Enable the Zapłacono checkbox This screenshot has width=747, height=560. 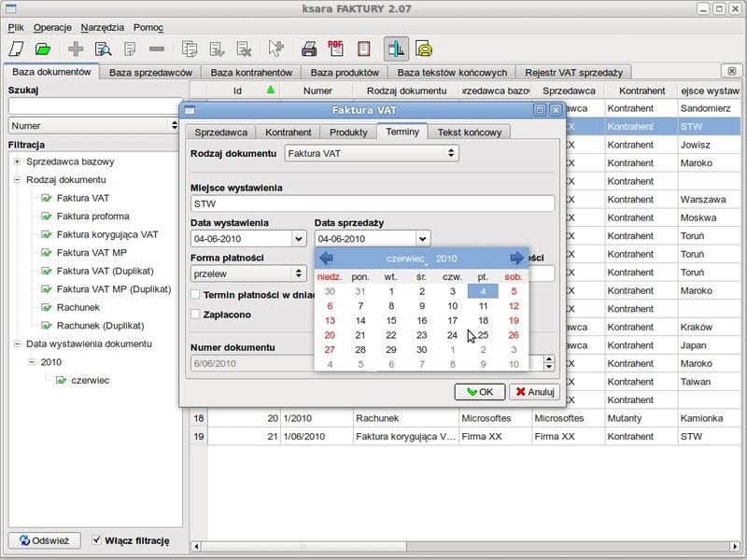196,315
